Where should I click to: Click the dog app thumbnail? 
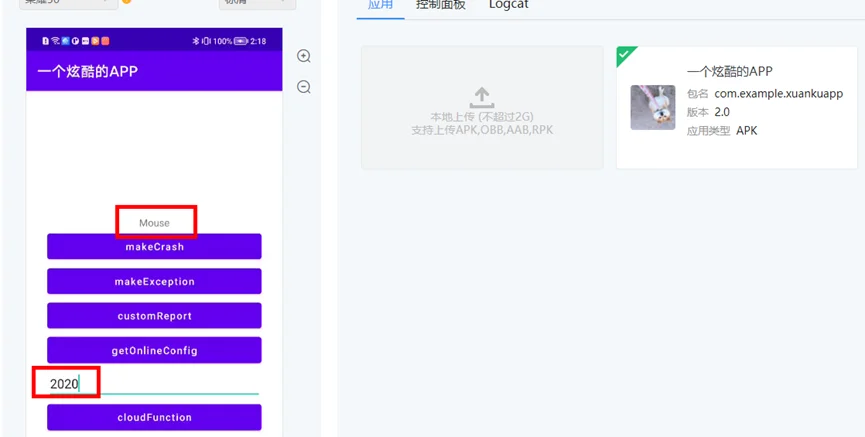coord(653,108)
